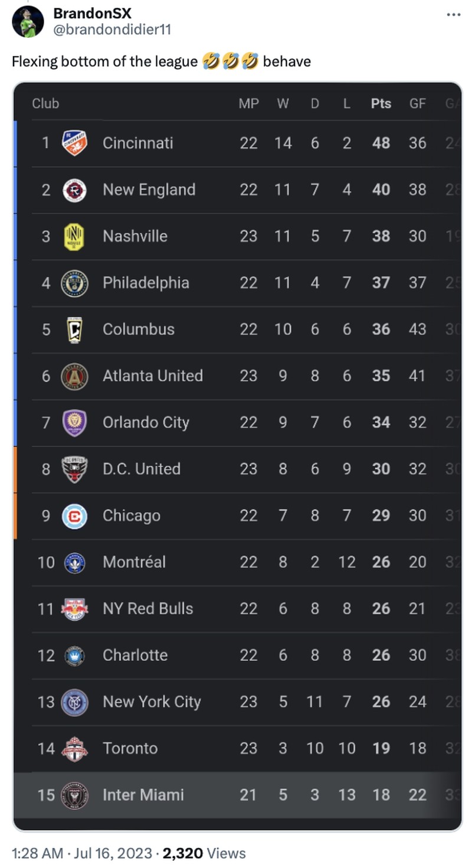The image size is (472, 868).
Task: Open the tweet's three-dot more menu
Action: 453,15
